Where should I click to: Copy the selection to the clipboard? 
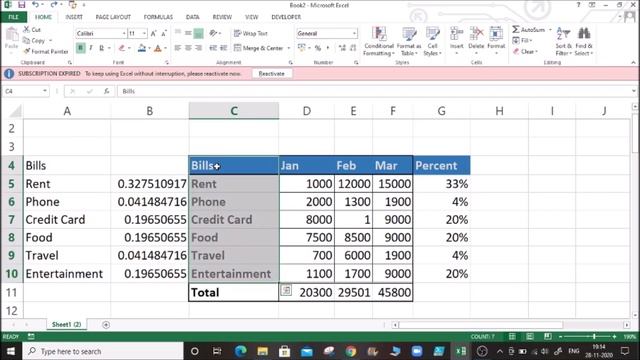pos(34,40)
